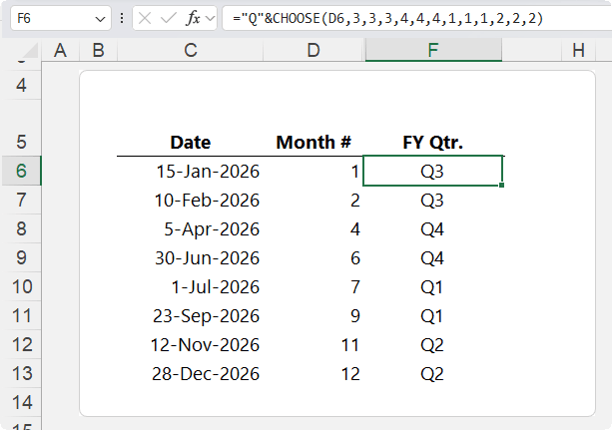This screenshot has width=612, height=430.
Task: Select month number 7 cell
Action: (x=314, y=286)
